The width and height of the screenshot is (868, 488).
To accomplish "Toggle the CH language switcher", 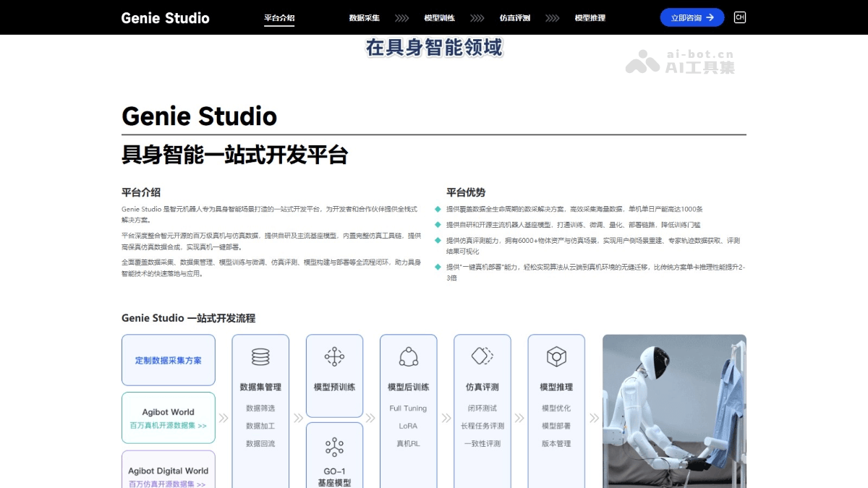I will tap(739, 17).
